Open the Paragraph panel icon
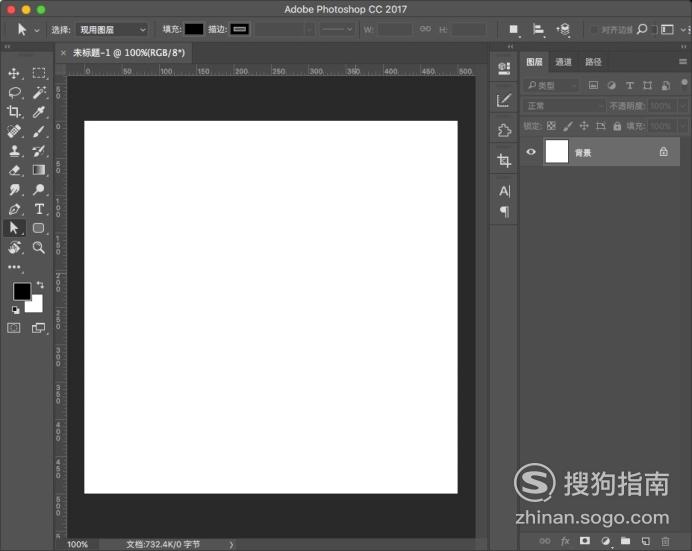This screenshot has width=692, height=551. coord(504,211)
